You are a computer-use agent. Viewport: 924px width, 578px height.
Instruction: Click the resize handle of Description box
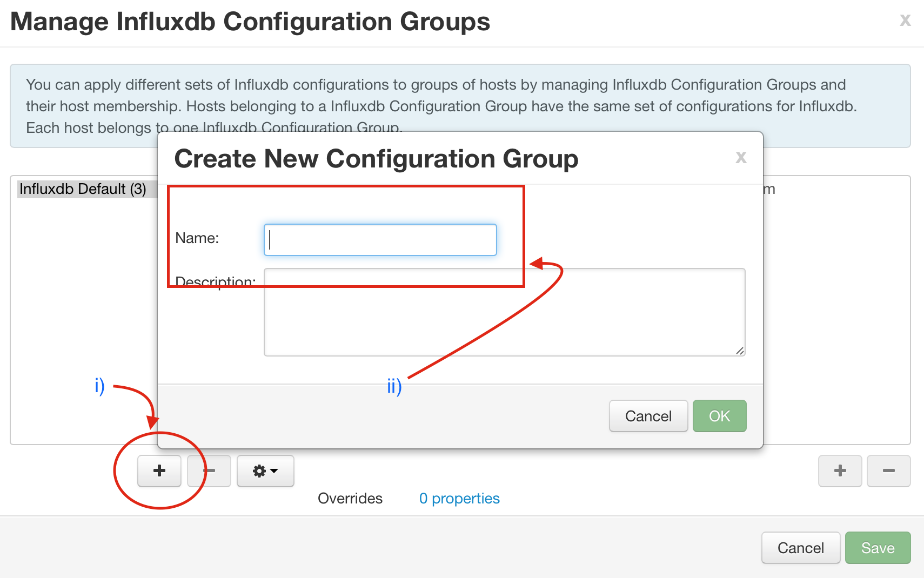(740, 351)
